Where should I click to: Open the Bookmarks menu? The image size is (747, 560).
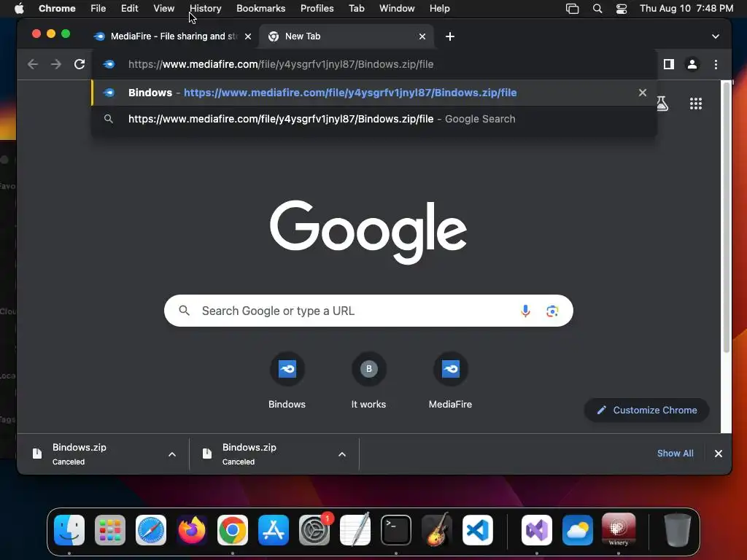point(260,9)
